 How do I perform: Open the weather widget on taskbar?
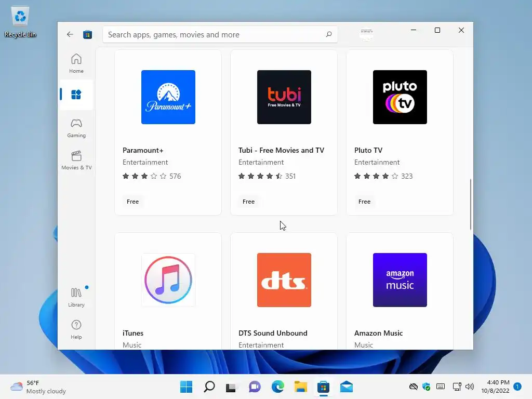point(38,387)
